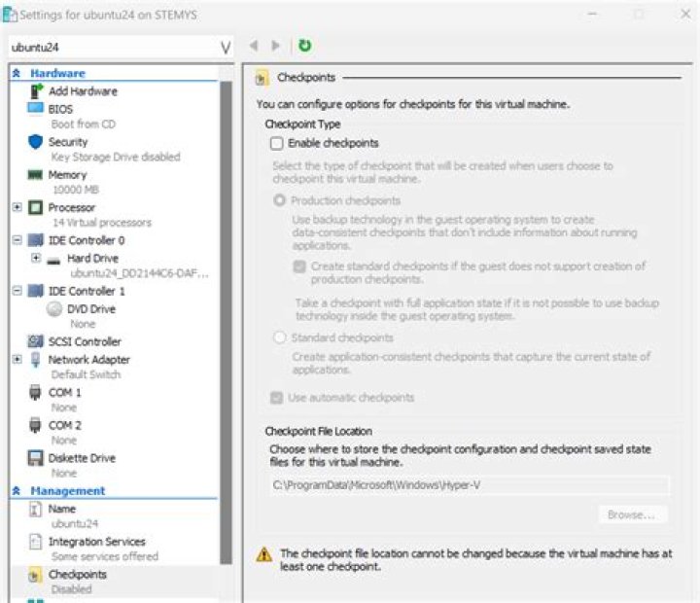Click the 'Key Storage Drive disabled' text
700x603 pixels.
coord(116,157)
